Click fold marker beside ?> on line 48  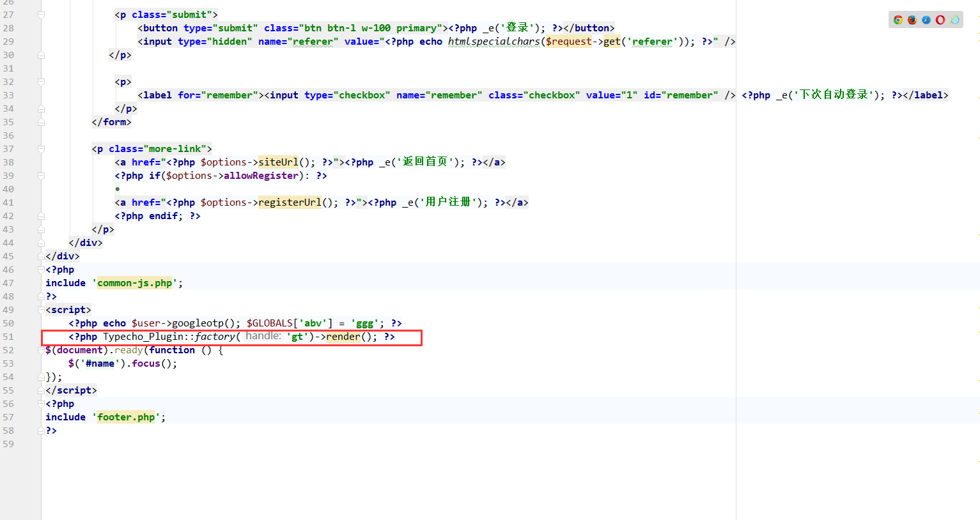pos(41,296)
